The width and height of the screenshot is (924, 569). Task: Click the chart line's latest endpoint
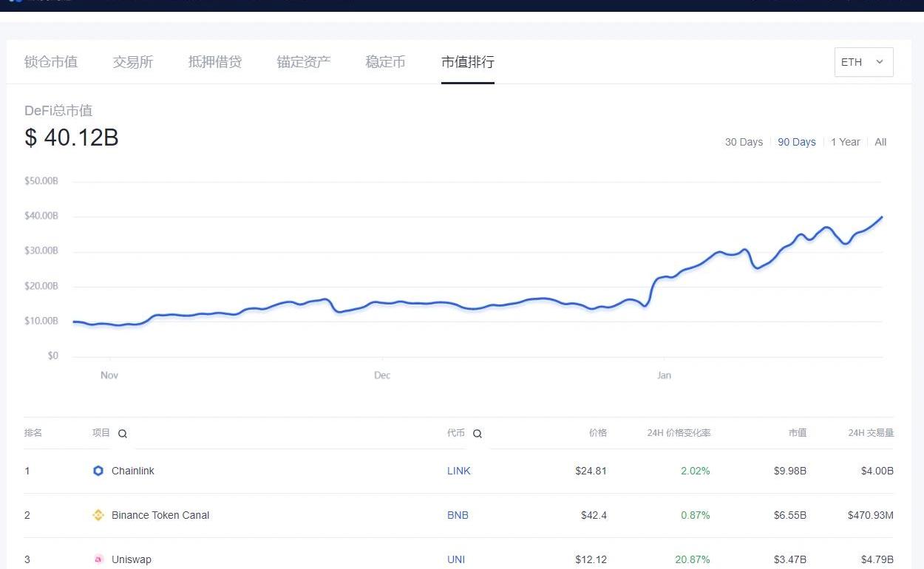pyautogui.click(x=882, y=217)
